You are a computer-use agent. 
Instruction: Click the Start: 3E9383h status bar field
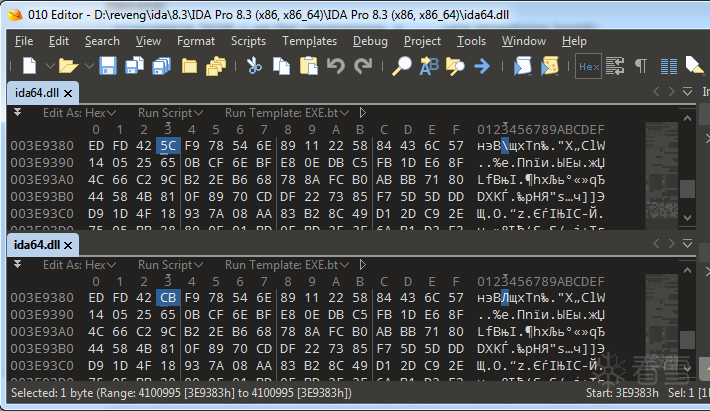pos(622,393)
